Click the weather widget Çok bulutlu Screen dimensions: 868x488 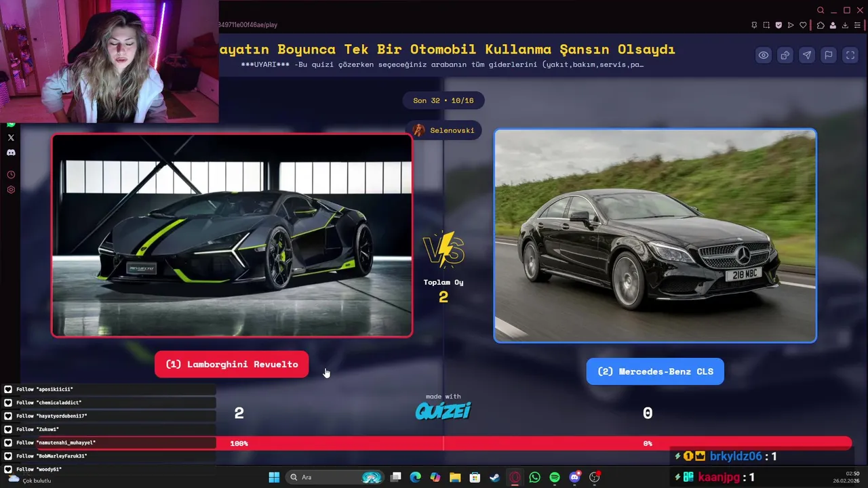29,480
